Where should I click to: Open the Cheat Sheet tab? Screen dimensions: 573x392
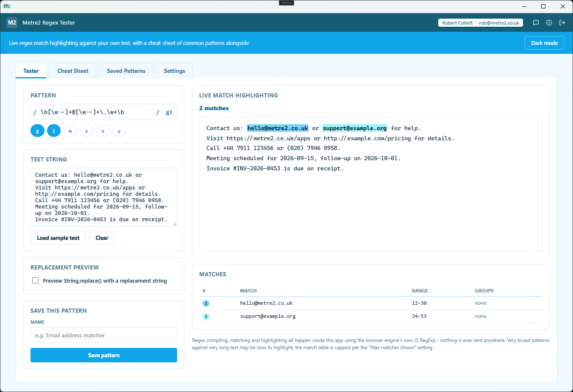73,71
